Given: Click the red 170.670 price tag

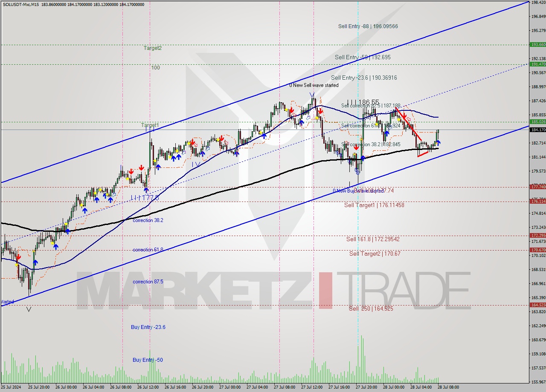Looking at the screenshot, I should pyautogui.click(x=538, y=250).
